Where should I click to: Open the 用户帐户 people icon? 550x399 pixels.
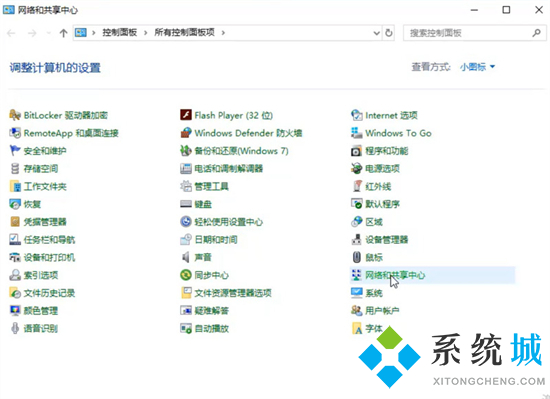click(356, 311)
